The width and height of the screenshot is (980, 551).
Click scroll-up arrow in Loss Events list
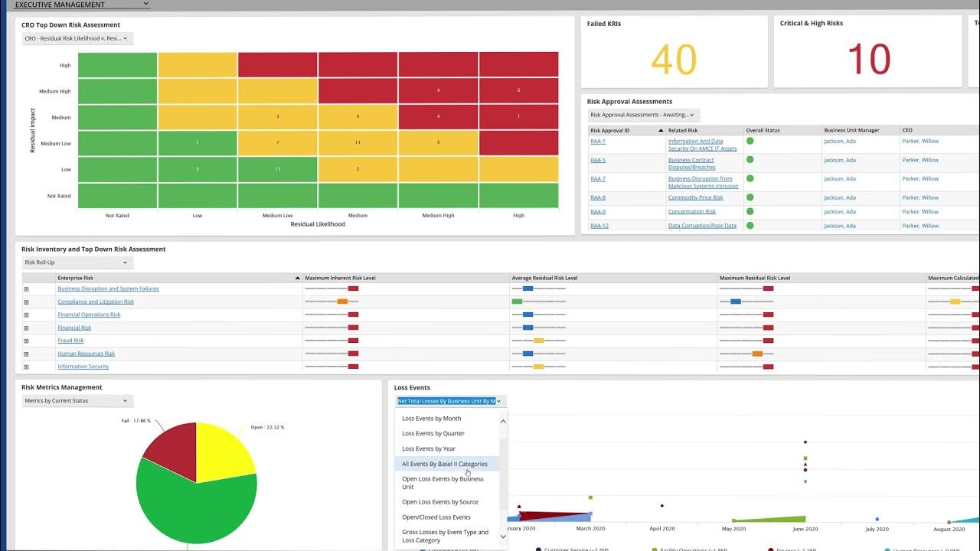503,421
